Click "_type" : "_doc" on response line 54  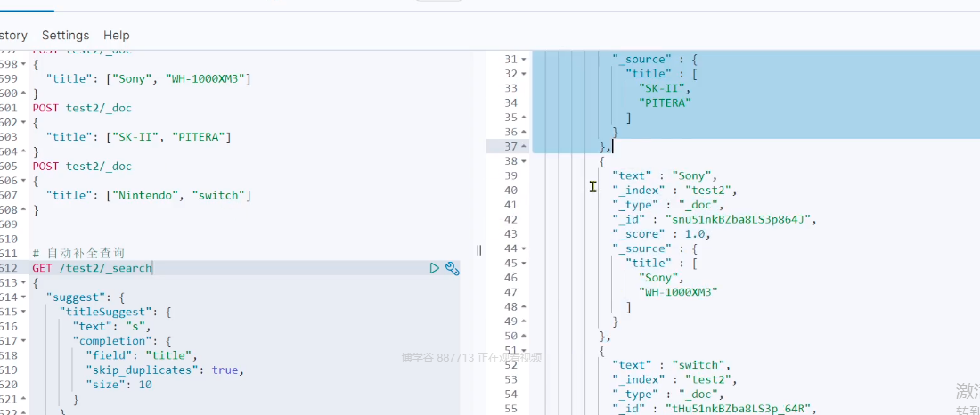point(668,395)
